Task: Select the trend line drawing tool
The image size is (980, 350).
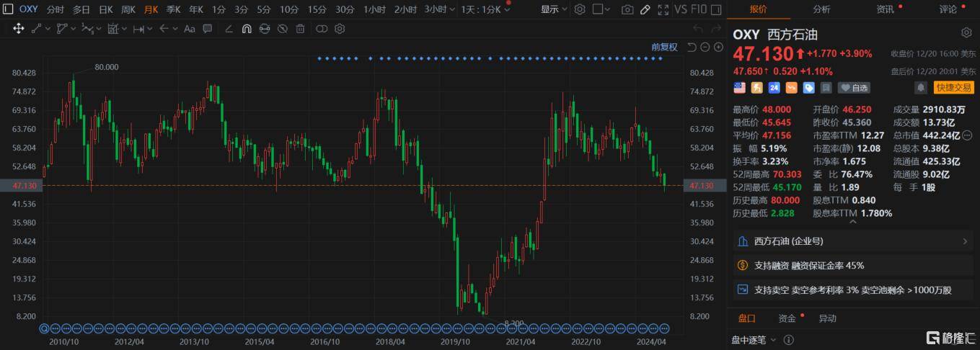Action: coord(36,29)
